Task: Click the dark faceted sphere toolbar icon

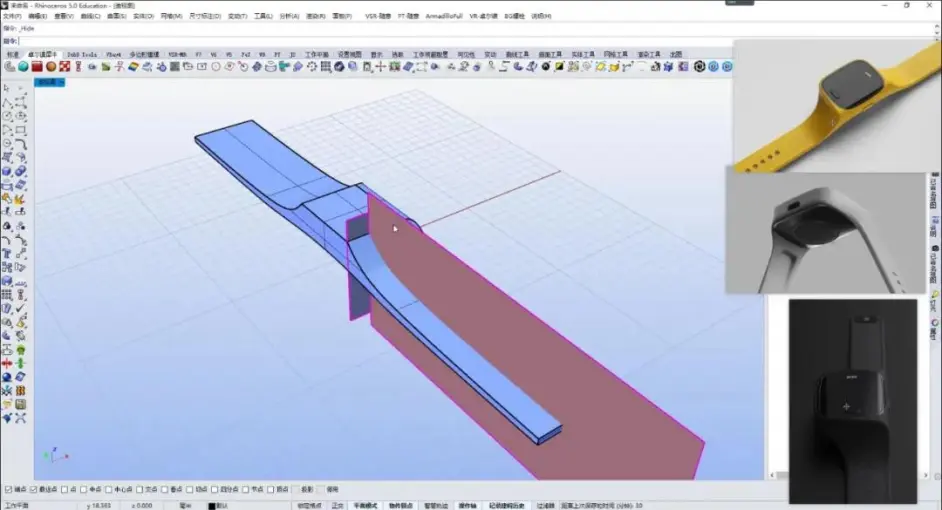Action: (x=339, y=67)
